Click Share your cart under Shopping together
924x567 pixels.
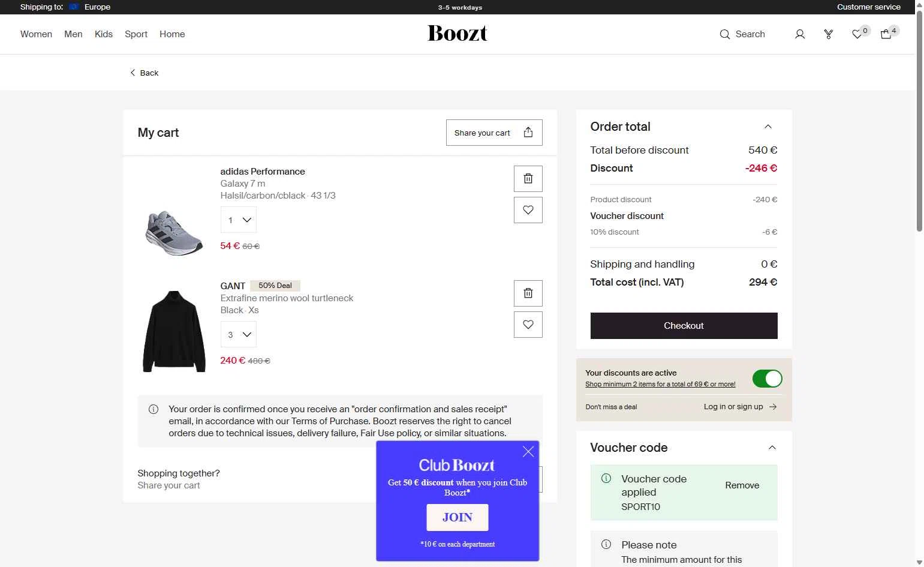(168, 485)
